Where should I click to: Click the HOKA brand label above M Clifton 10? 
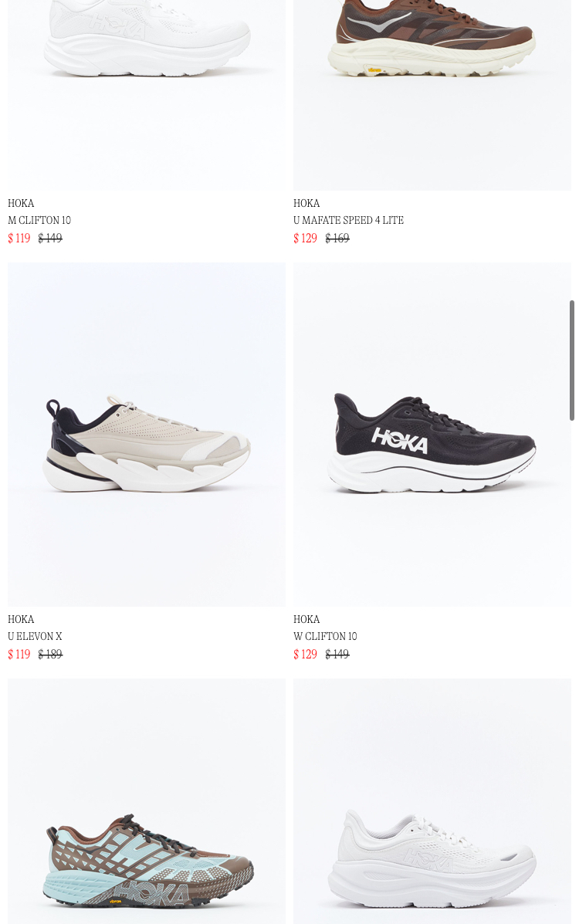click(21, 203)
